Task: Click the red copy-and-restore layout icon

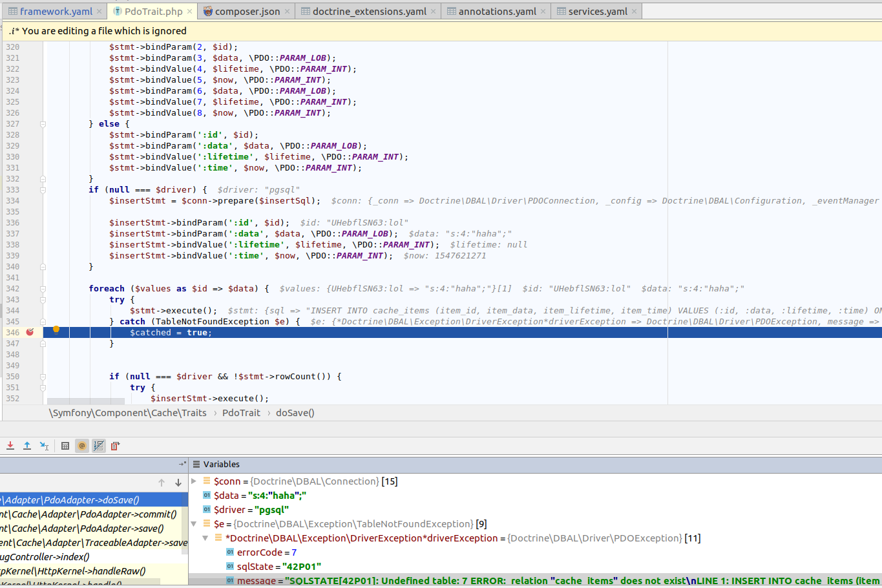Action: (116, 446)
